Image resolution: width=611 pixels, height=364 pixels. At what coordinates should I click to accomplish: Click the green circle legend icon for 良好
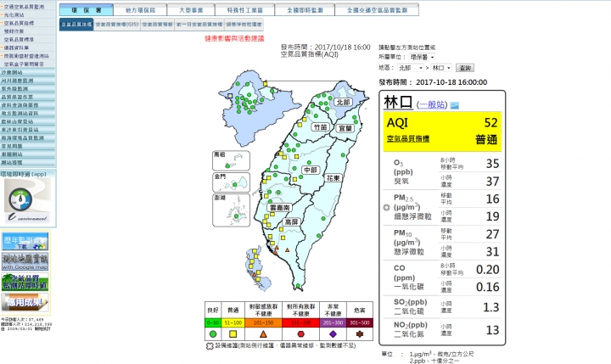[x=213, y=334]
